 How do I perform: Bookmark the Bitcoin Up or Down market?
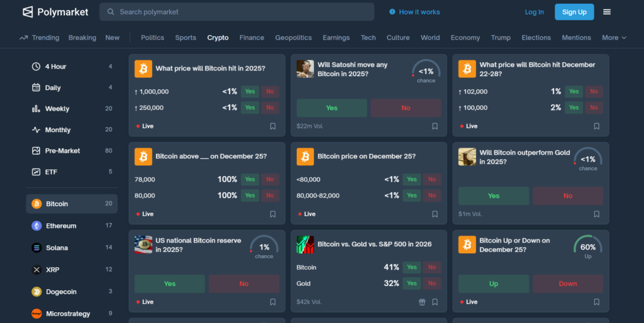pos(597,302)
